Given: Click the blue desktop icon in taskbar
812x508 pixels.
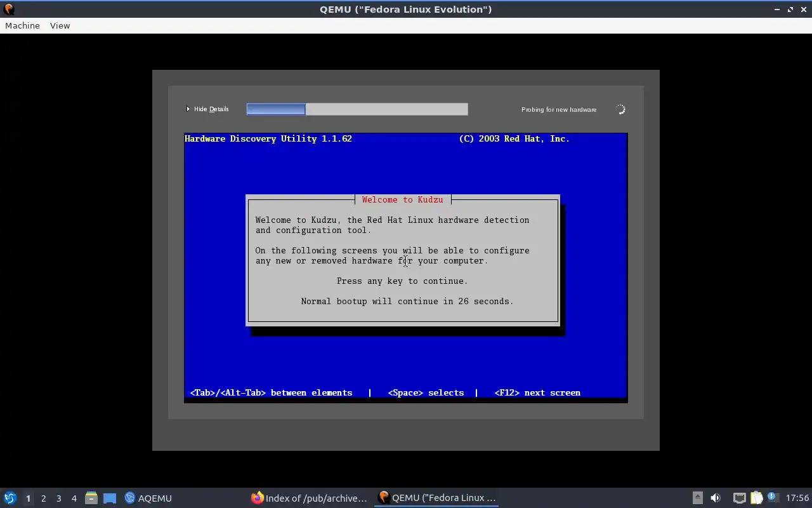Looking at the screenshot, I should click(110, 498).
